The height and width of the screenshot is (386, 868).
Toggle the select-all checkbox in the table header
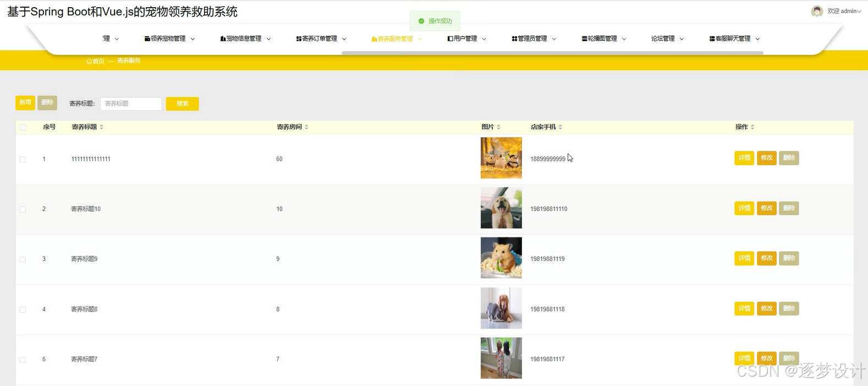point(23,127)
